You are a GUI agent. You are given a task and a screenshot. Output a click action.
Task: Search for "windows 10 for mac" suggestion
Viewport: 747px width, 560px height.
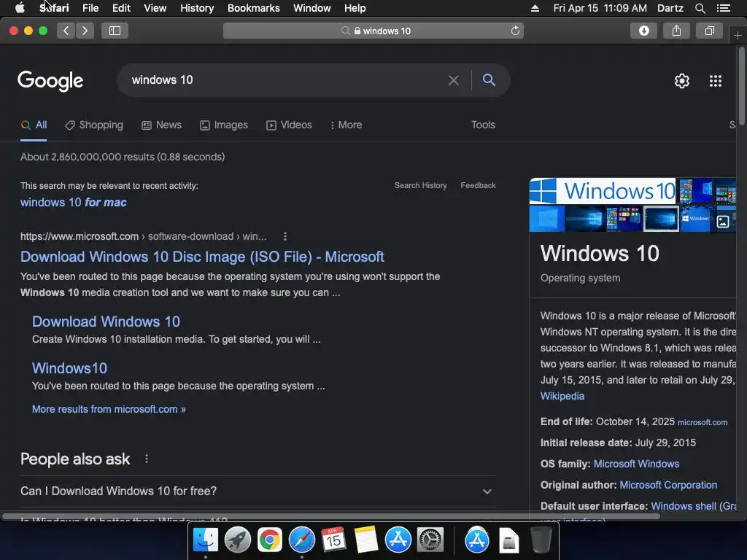click(x=74, y=203)
